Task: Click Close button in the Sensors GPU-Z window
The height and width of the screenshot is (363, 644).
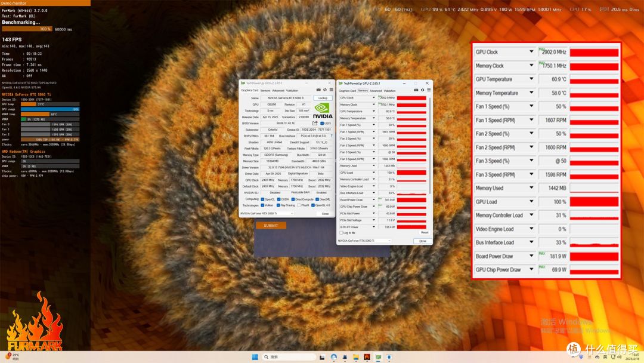Action: tap(423, 241)
